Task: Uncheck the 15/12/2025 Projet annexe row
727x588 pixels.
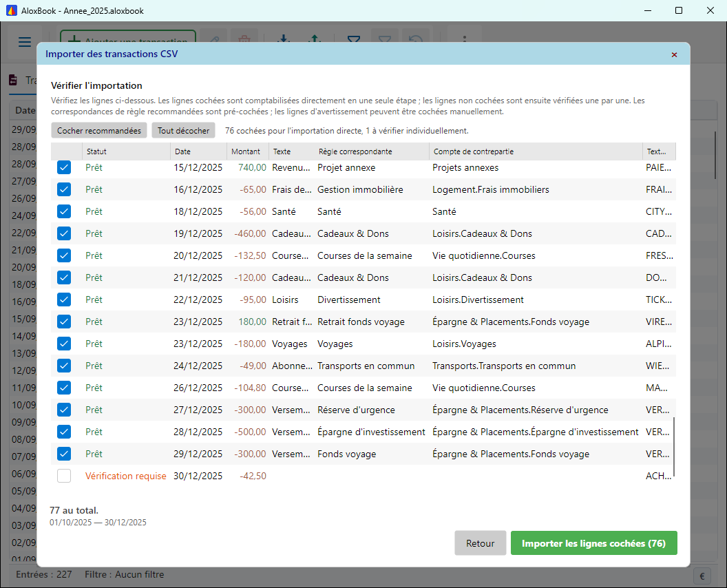Action: point(64,167)
